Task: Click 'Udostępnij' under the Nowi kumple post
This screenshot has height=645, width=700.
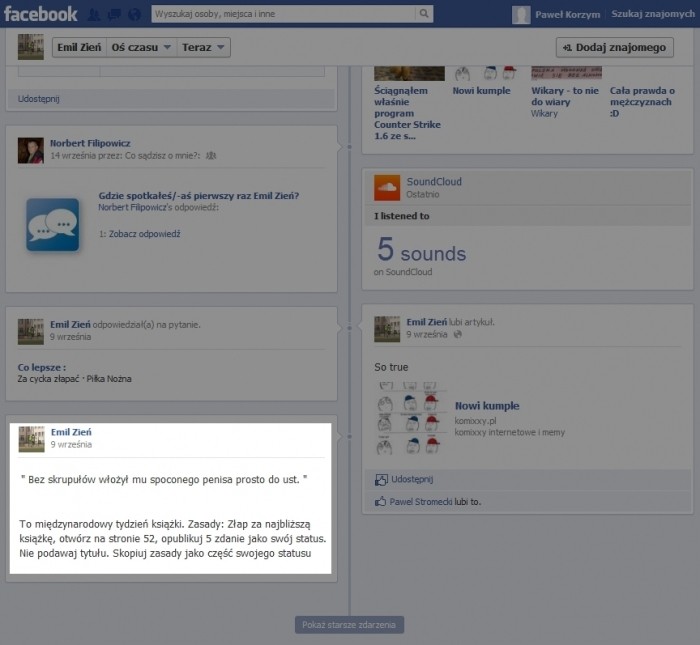Action: (412, 479)
